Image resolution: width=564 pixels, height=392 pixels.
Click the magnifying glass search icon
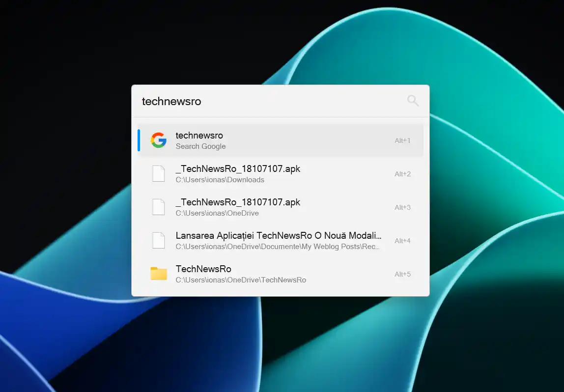[413, 101]
